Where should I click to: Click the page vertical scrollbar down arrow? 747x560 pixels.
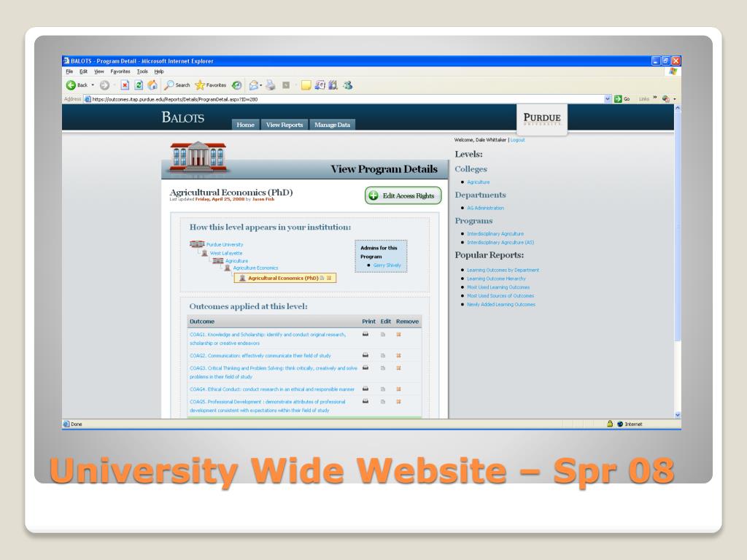click(678, 415)
